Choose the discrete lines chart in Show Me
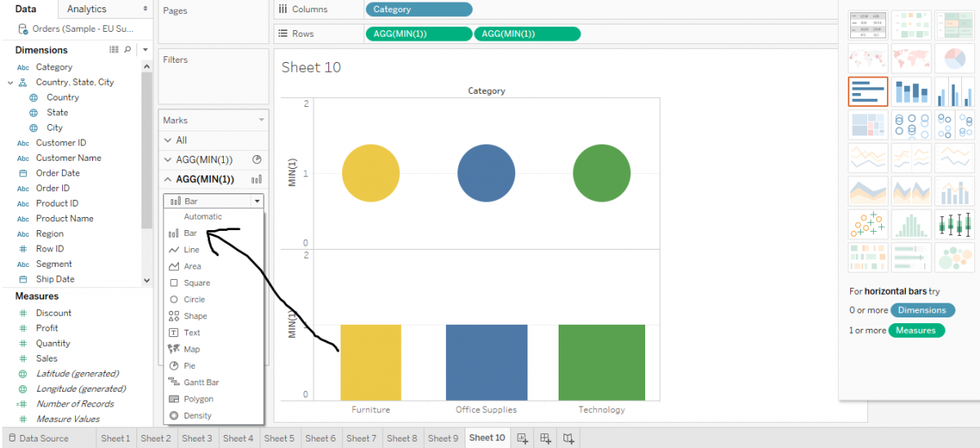Image resolution: width=980 pixels, height=448 pixels. [911, 157]
